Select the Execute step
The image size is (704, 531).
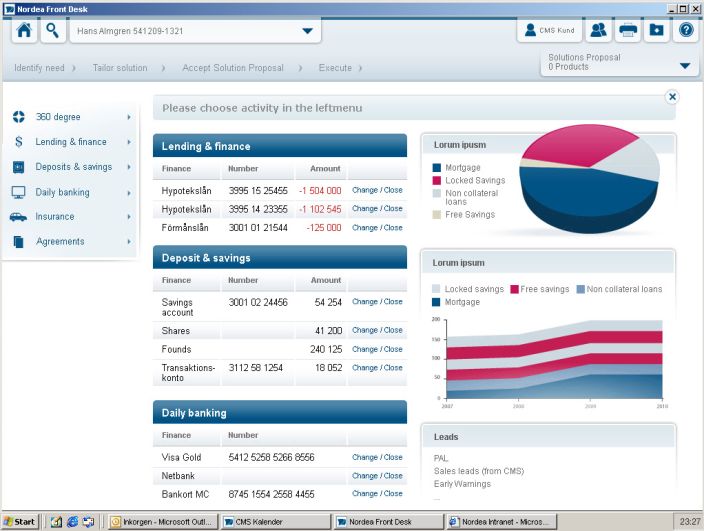pyautogui.click(x=335, y=68)
